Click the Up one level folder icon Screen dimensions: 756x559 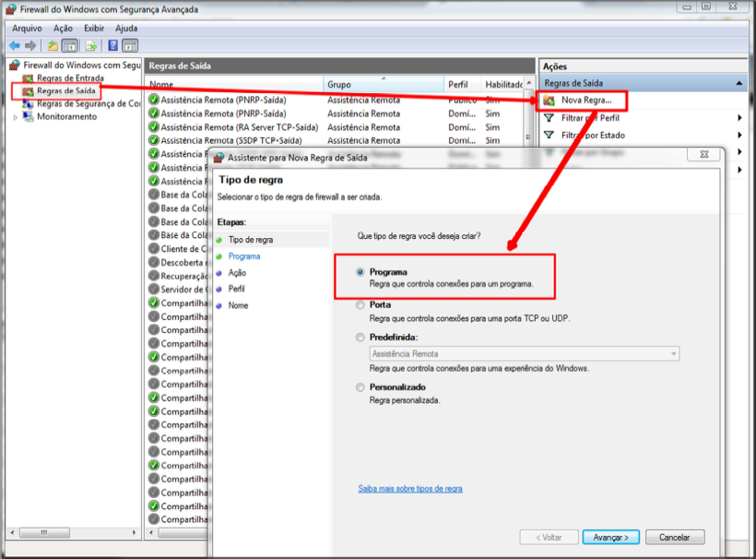[x=53, y=46]
